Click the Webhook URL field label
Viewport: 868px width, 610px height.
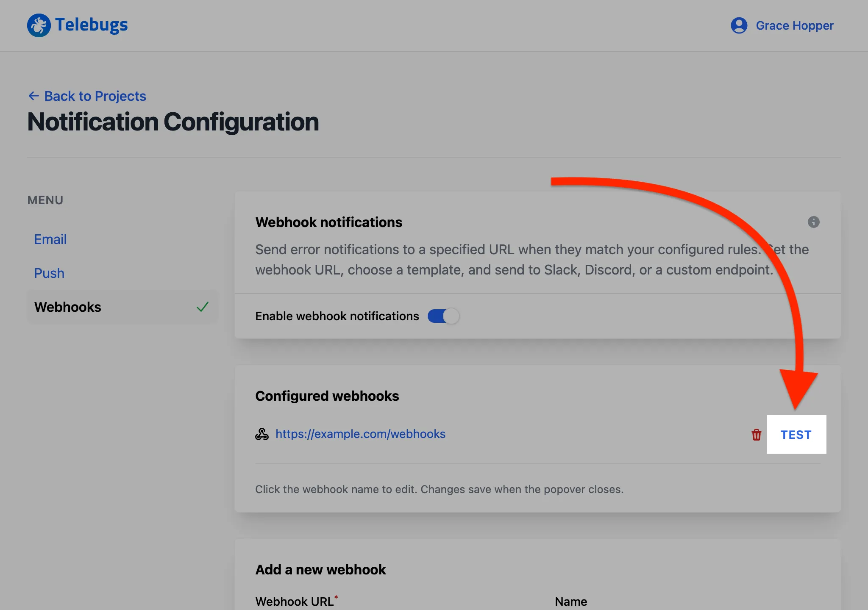point(296,601)
